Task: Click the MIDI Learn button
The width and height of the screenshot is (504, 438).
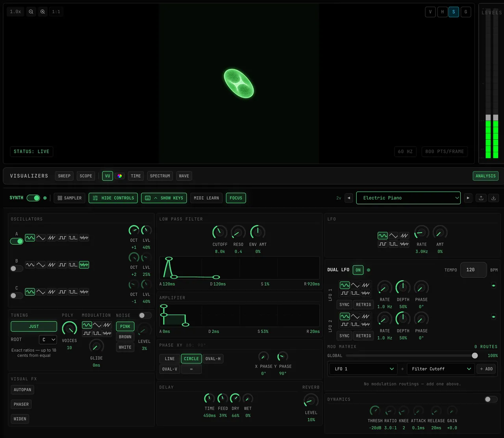Action: (206, 198)
